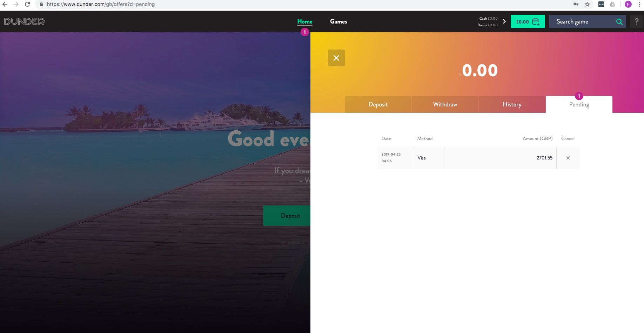644x333 pixels.
Task: Click the Cancel column header
Action: [x=568, y=139]
